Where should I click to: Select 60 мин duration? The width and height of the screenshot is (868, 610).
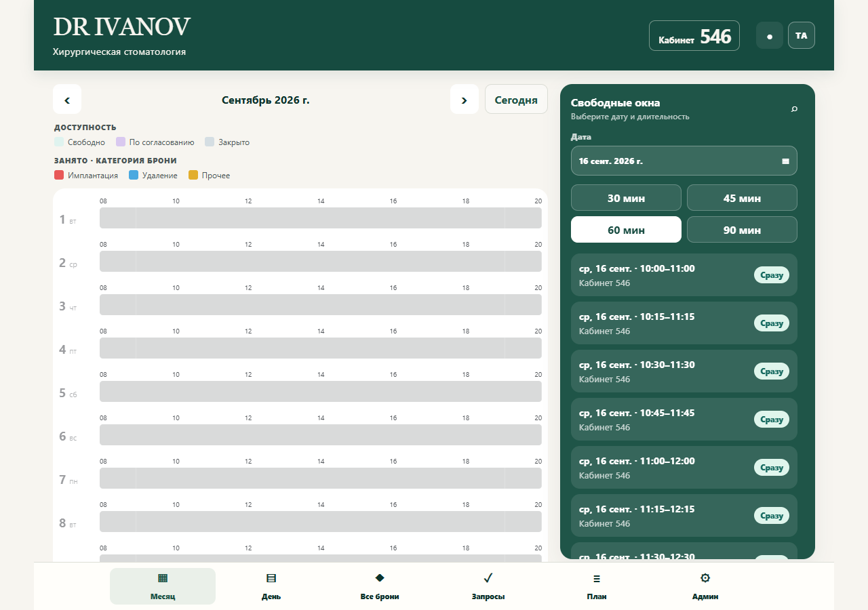coord(626,230)
